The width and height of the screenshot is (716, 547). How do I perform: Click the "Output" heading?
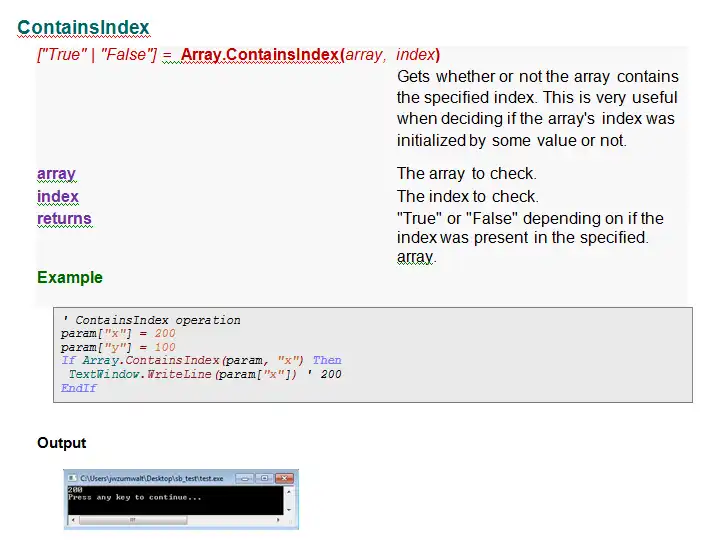tap(62, 443)
